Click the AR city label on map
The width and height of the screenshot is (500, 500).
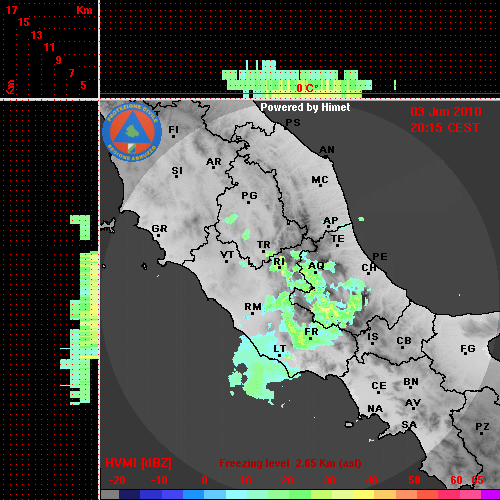[214, 162]
